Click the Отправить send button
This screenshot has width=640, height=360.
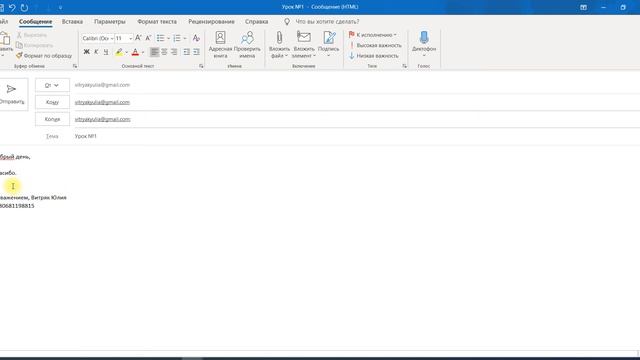[12, 94]
